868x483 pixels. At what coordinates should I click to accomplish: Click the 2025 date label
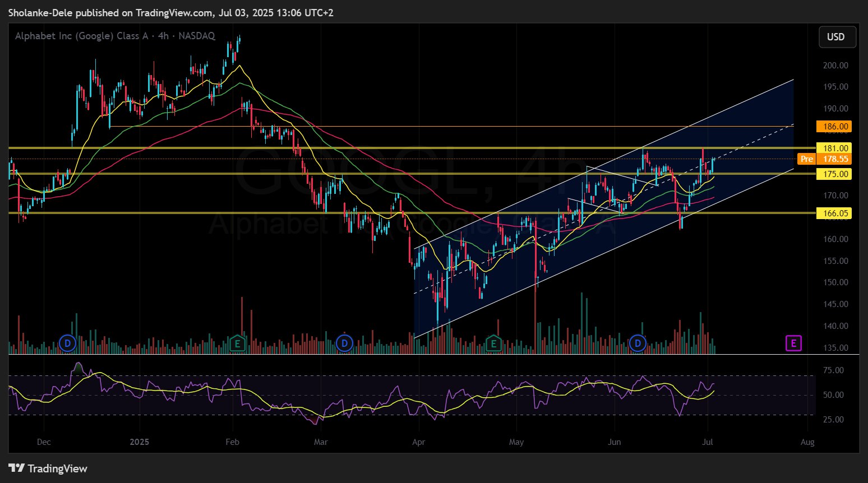click(139, 442)
